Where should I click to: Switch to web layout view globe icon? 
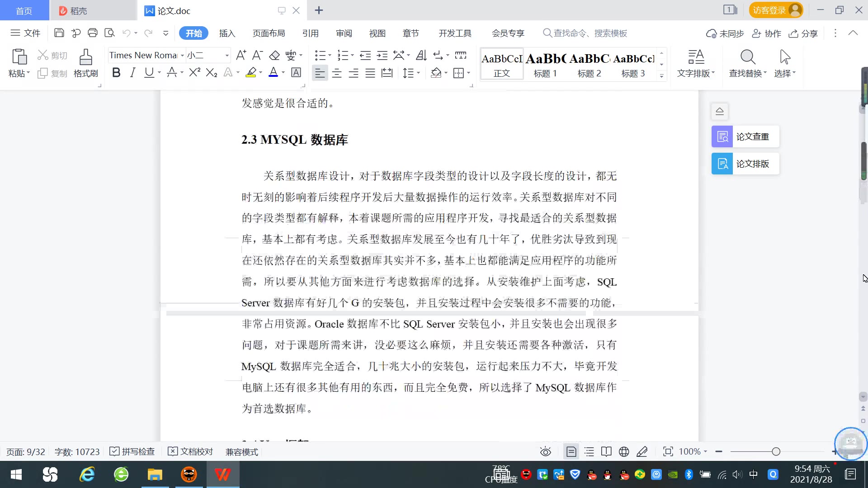point(624,451)
